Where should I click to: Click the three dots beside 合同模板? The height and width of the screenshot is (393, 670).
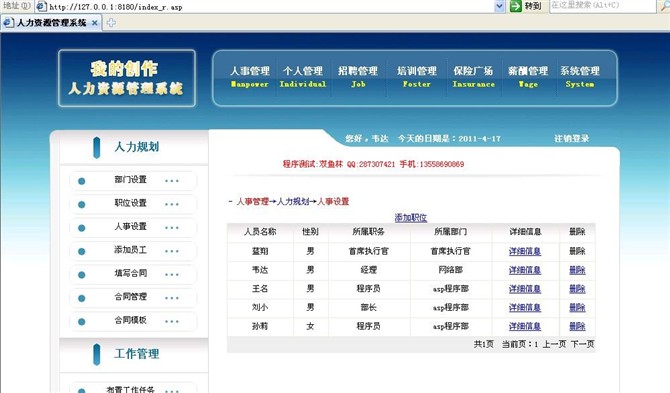(172, 322)
